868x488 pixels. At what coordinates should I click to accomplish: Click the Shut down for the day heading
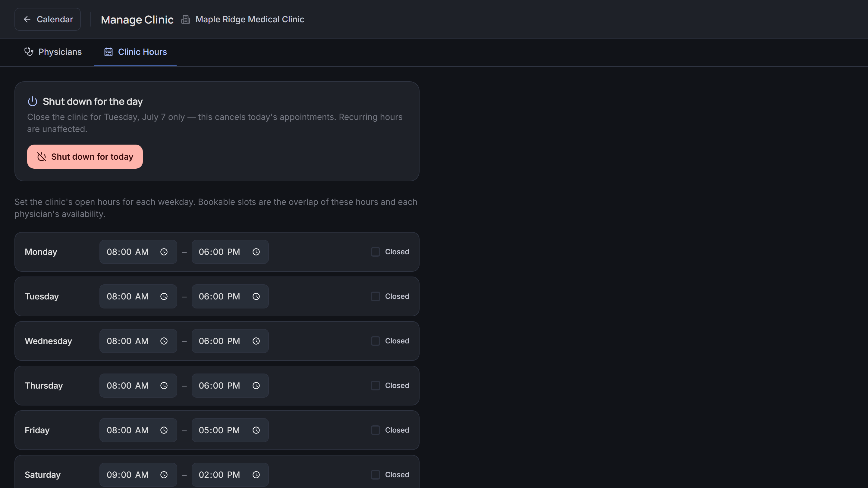pos(93,102)
